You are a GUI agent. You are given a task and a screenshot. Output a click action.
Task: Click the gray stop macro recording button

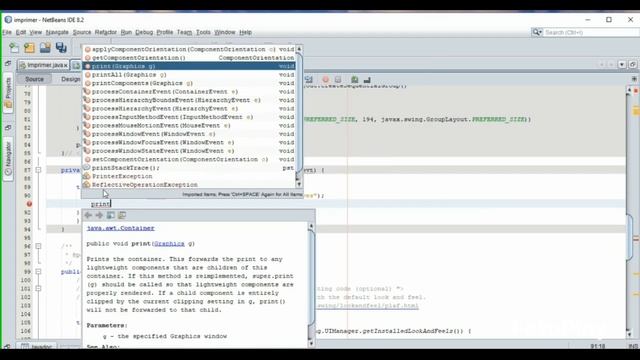[x=338, y=80]
